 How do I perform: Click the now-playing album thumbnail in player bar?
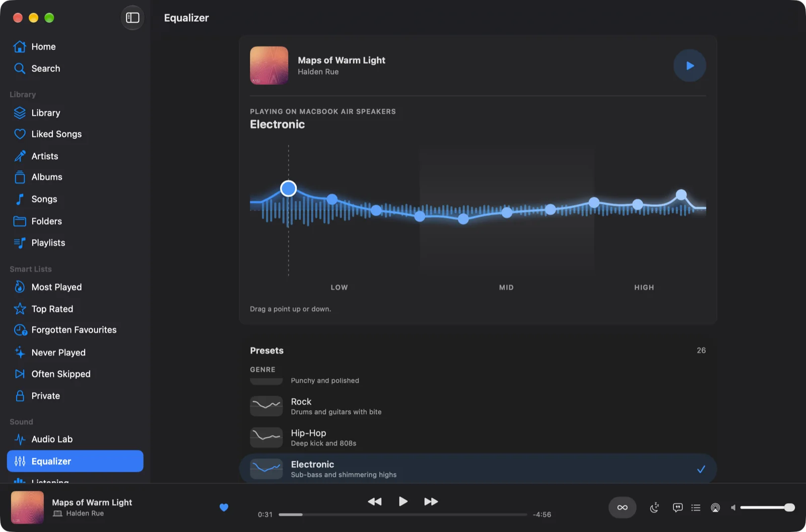(27, 507)
